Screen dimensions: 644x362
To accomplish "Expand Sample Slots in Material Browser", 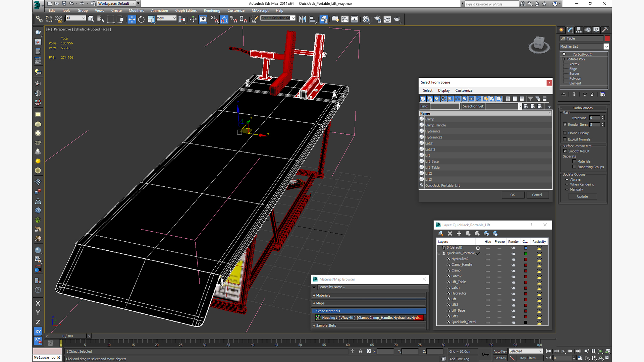I will 369,326.
